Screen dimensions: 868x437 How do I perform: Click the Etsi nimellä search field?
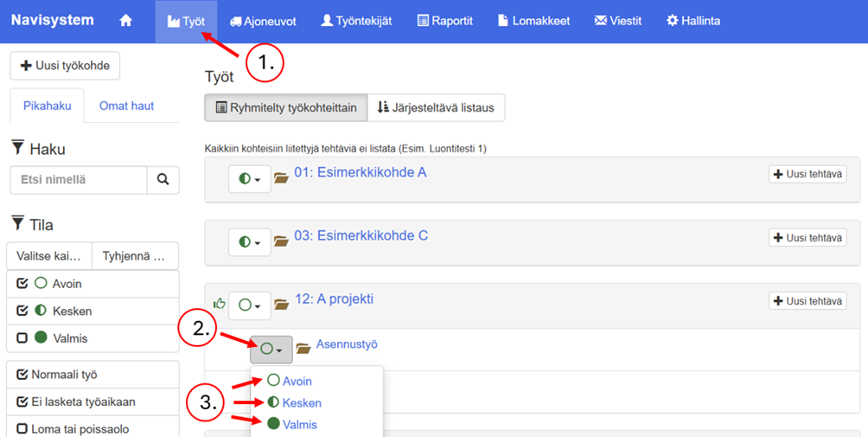(x=78, y=180)
